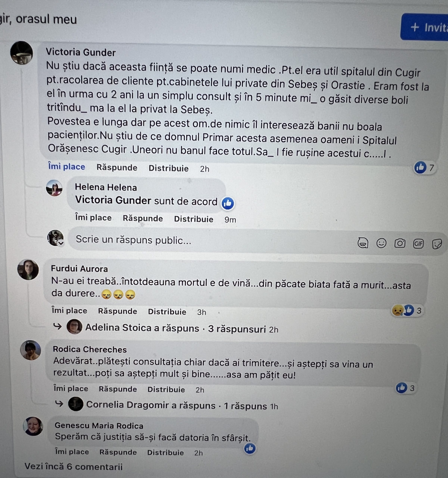View reactions on Furdui Aurora's comment
Screen dimensions: 448x478
coord(407,310)
